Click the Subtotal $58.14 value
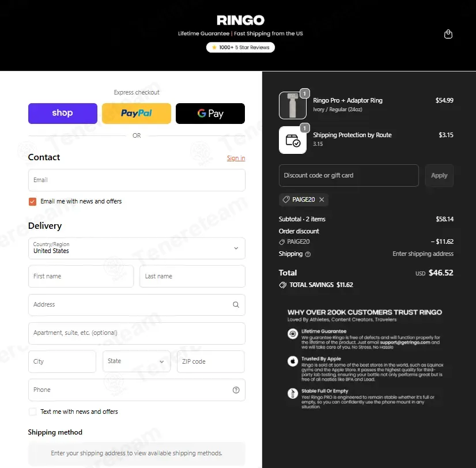This screenshot has height=468, width=476. pyautogui.click(x=445, y=219)
